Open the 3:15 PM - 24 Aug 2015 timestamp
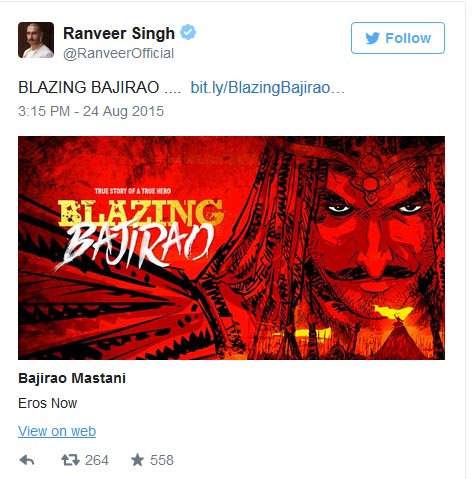 [x=91, y=111]
